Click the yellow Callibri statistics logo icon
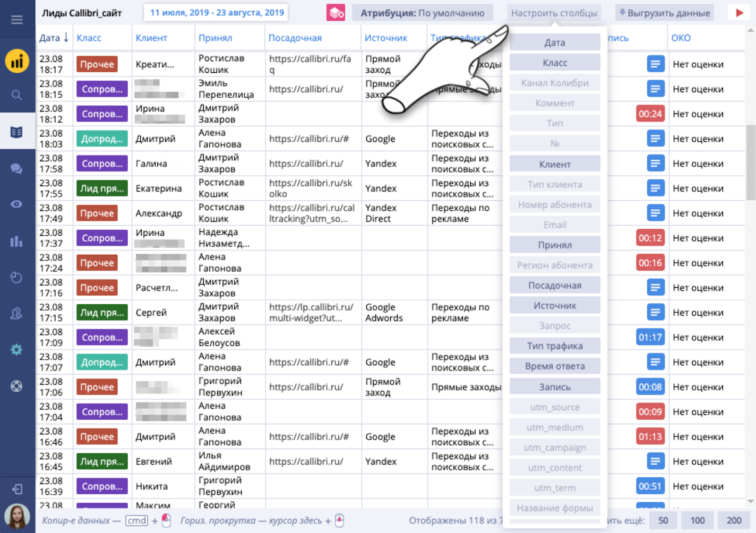 coord(17,61)
